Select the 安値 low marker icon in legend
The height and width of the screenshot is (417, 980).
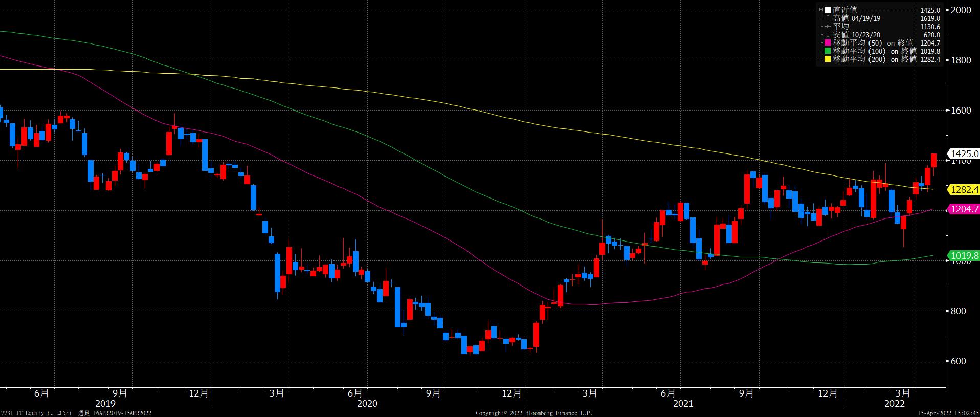[x=828, y=35]
